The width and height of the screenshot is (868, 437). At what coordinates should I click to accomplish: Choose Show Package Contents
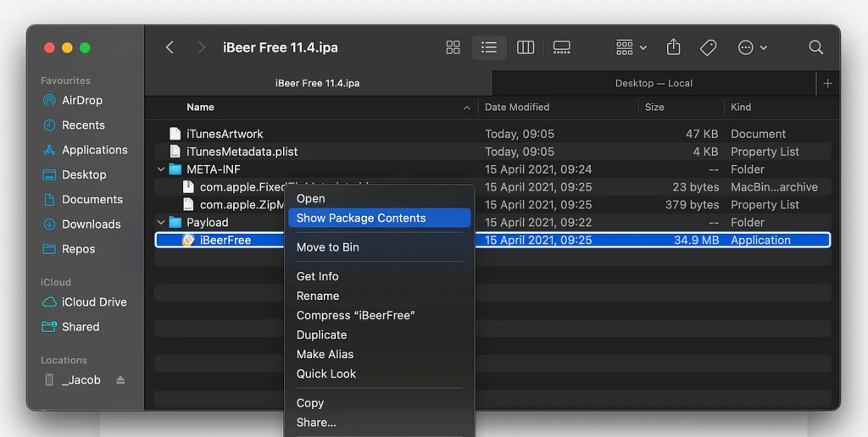[361, 218]
